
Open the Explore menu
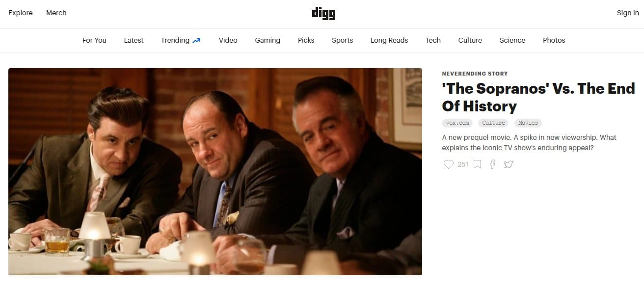(x=21, y=13)
